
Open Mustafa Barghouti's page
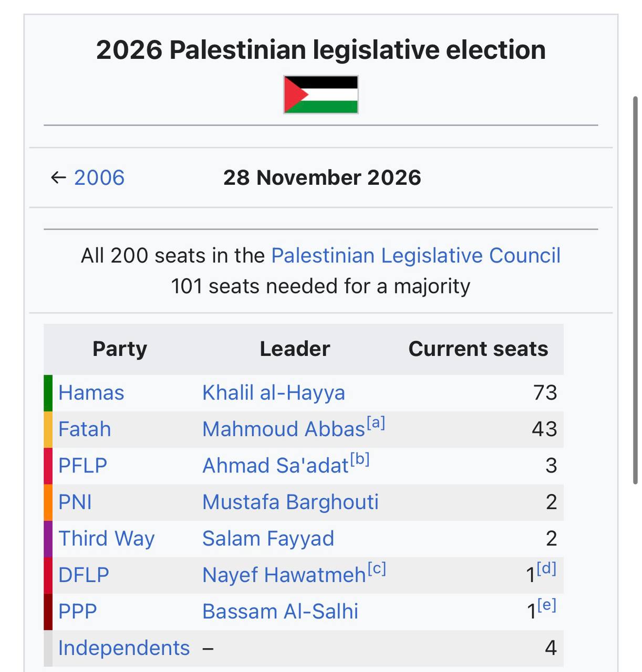(291, 502)
